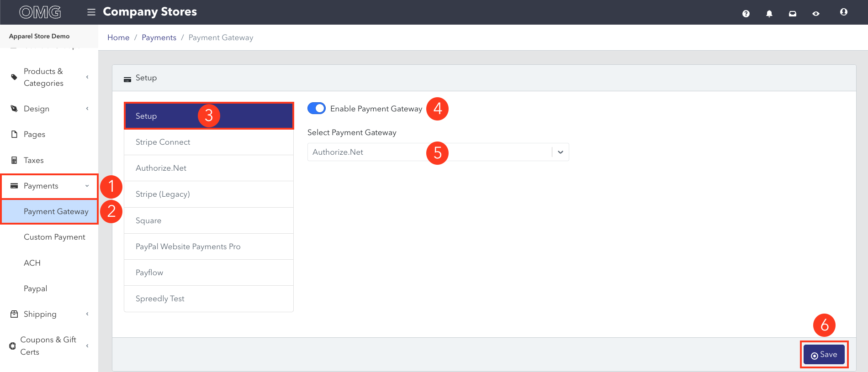This screenshot has height=372, width=868.
Task: Open the user account icon
Action: [x=844, y=12]
